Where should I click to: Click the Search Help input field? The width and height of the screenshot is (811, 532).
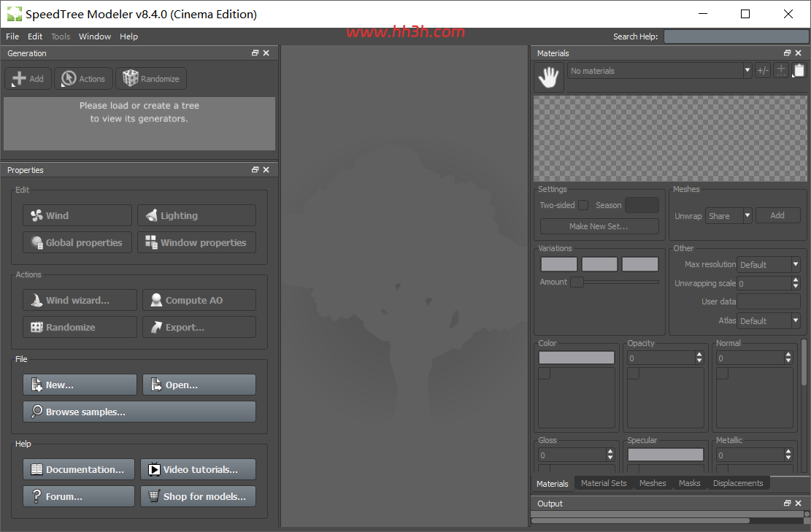[x=736, y=36]
